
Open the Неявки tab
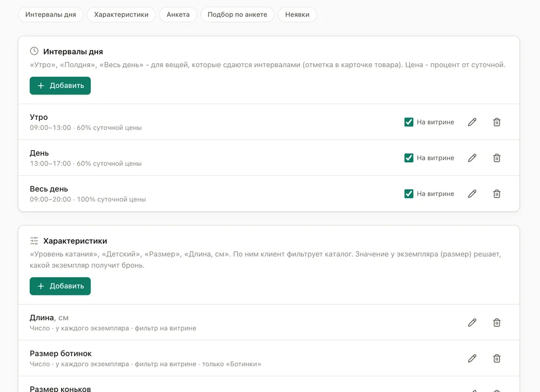(297, 15)
